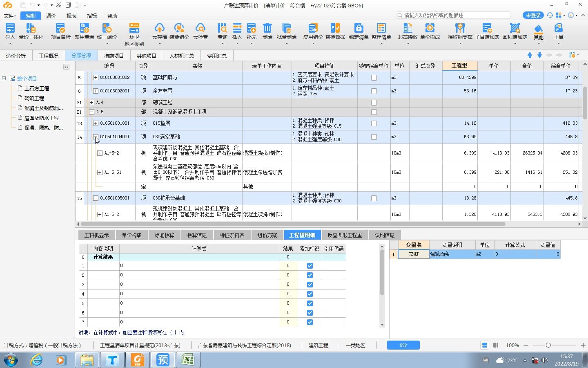Switch to 工料机显示 bottom tab
588x368 pixels.
tap(96, 235)
